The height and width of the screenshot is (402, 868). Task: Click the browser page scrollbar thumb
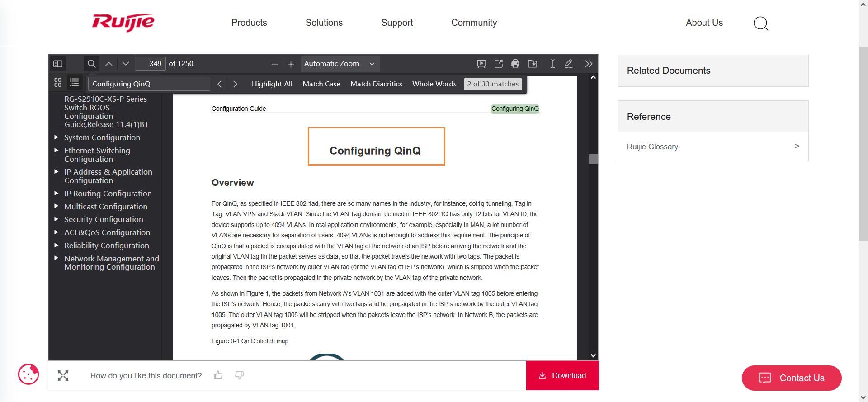click(863, 144)
